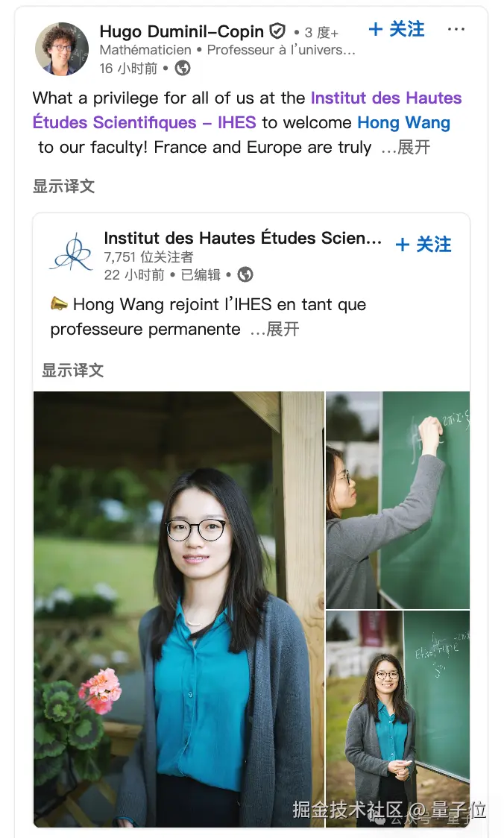Open the photo of her standing by the chalkboard
Image resolution: width=504 pixels, height=838 pixels.
click(397, 719)
